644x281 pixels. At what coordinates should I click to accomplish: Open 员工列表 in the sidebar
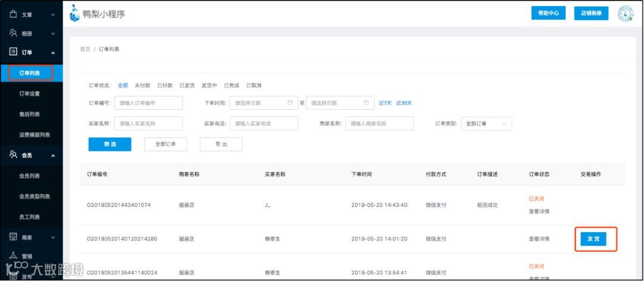point(30,217)
